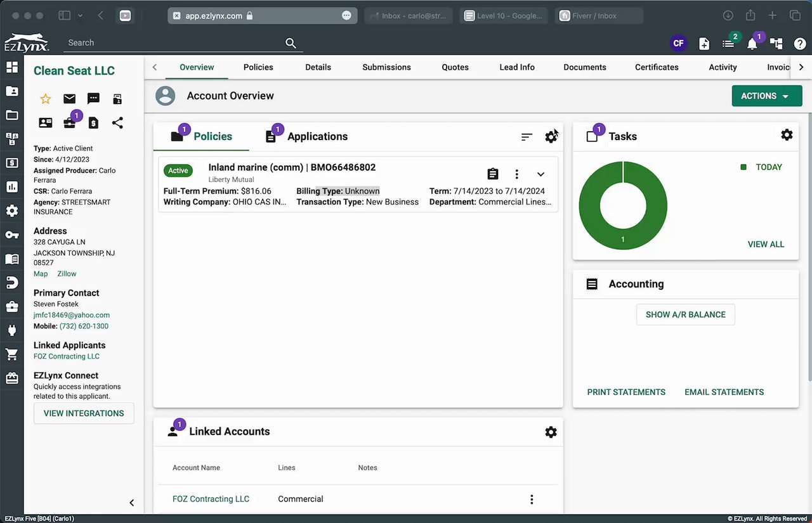Click the SHOW A/R BALANCE button

pyautogui.click(x=686, y=314)
